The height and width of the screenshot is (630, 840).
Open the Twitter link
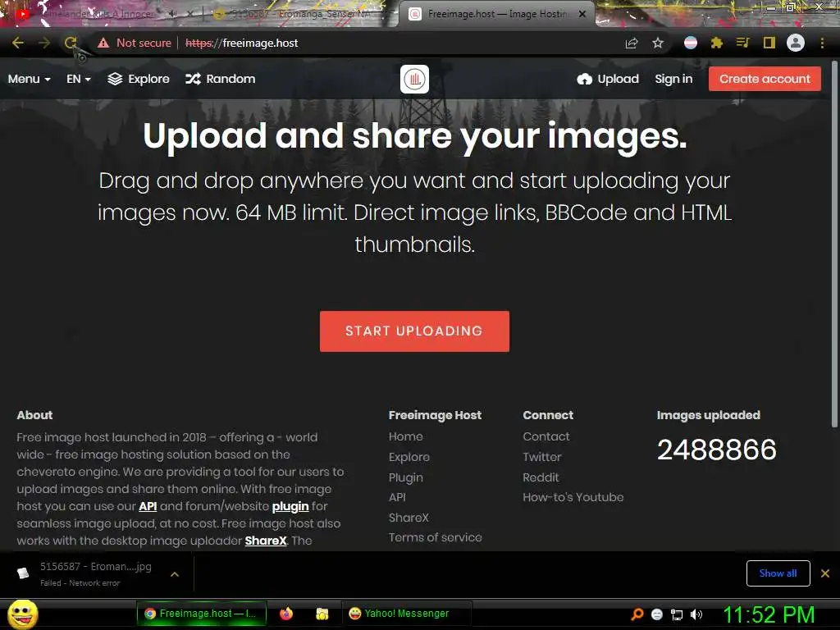click(541, 457)
